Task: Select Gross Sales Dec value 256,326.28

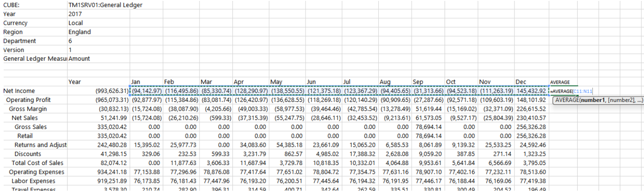Action: pos(532,127)
